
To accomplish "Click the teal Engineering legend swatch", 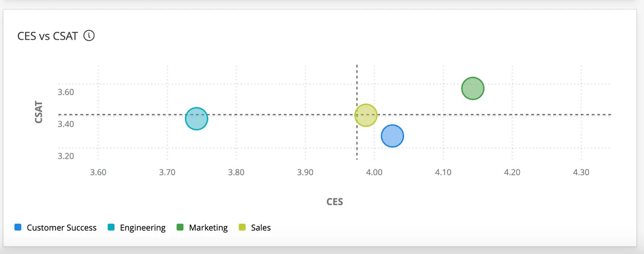I will (x=111, y=227).
